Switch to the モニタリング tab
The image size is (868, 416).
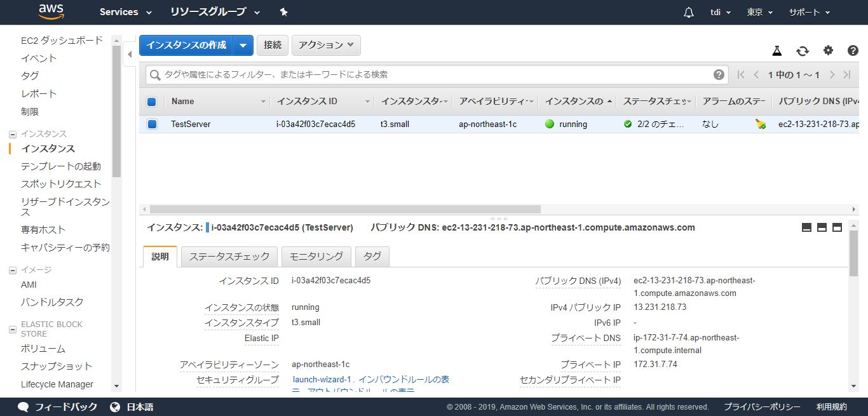[x=316, y=256]
